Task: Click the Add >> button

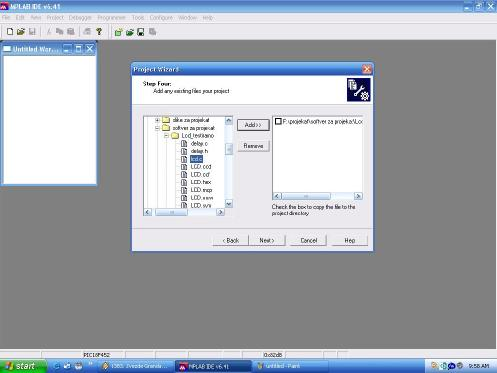Action: click(253, 125)
